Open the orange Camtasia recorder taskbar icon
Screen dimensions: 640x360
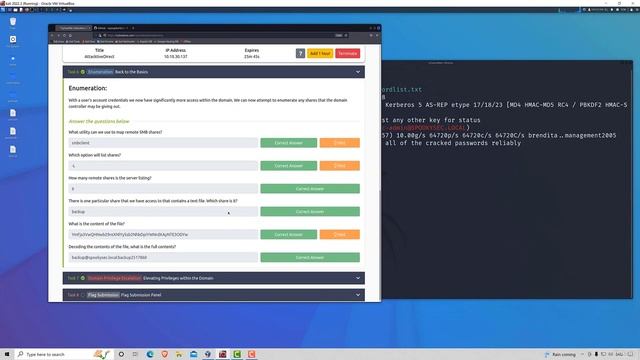click(x=251, y=354)
